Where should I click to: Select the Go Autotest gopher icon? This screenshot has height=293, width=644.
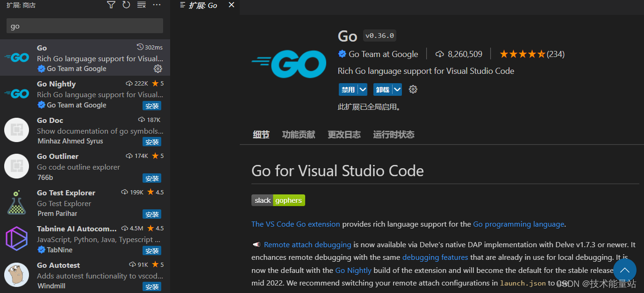tap(17, 275)
